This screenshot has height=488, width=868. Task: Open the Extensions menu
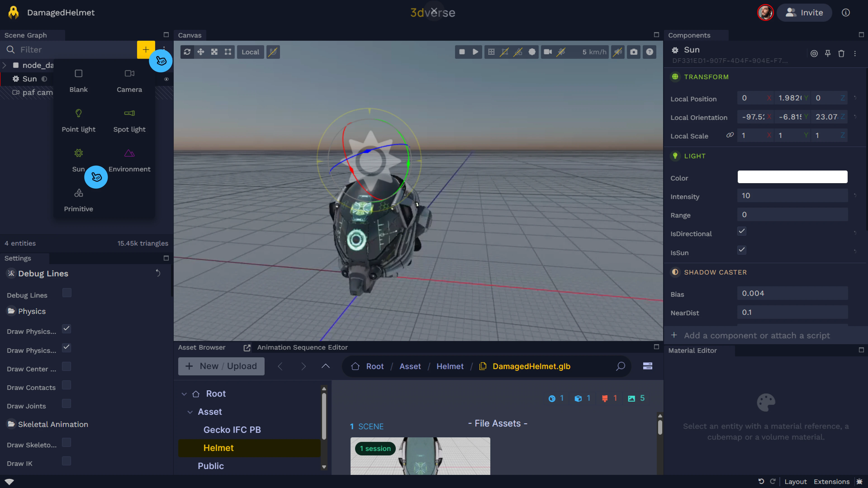point(831,481)
